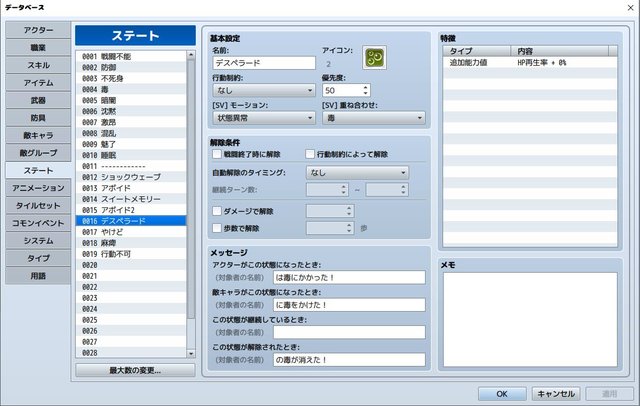
Task: Close the データベース window
Action: coord(630,7)
